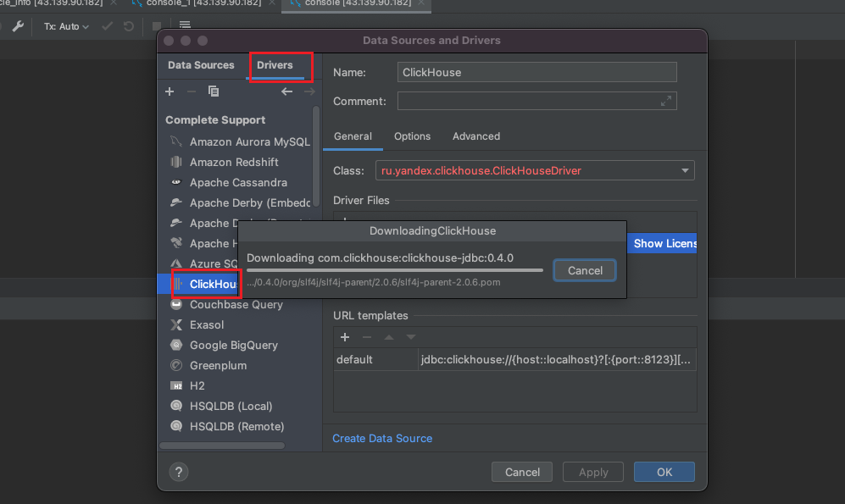The height and width of the screenshot is (504, 845).
Task: Expand the Comment field editor
Action: coord(666,102)
